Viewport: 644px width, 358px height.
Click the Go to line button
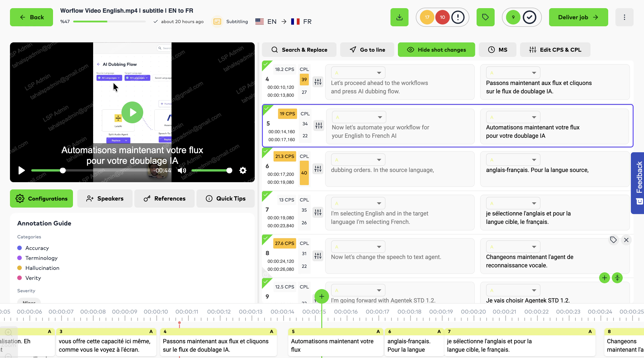[367, 50]
